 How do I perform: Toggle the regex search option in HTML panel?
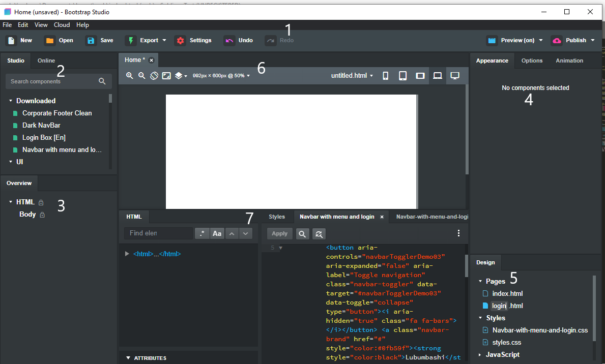[202, 233]
